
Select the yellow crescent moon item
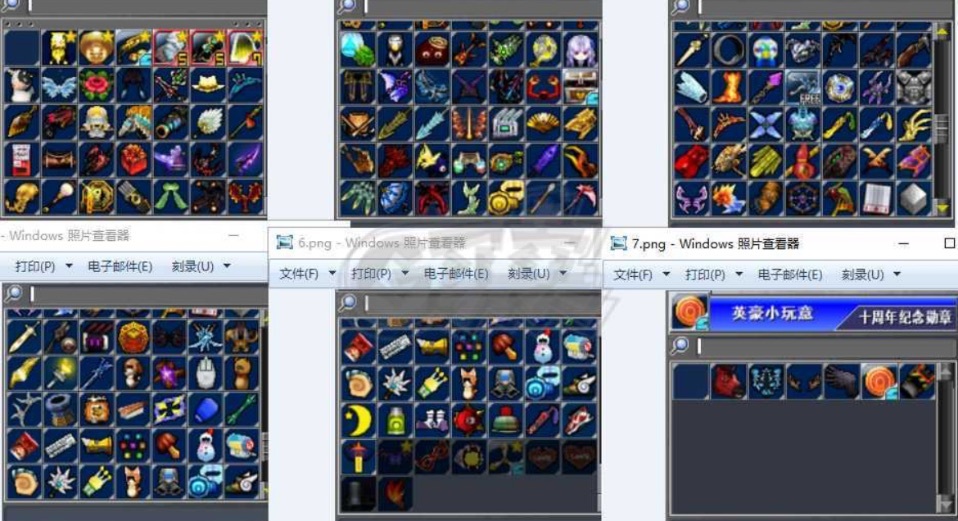point(358,420)
